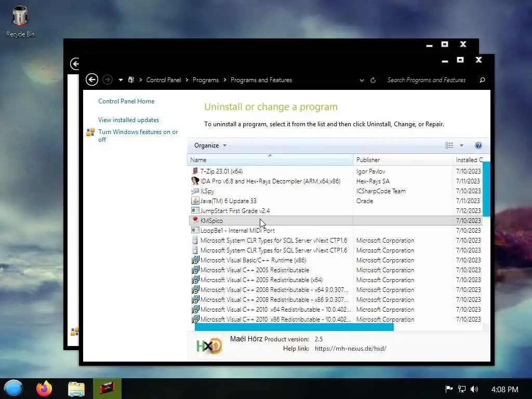Click the Search Programs and Features field
Viewport: 532px width, 399px height.
pyautogui.click(x=427, y=79)
